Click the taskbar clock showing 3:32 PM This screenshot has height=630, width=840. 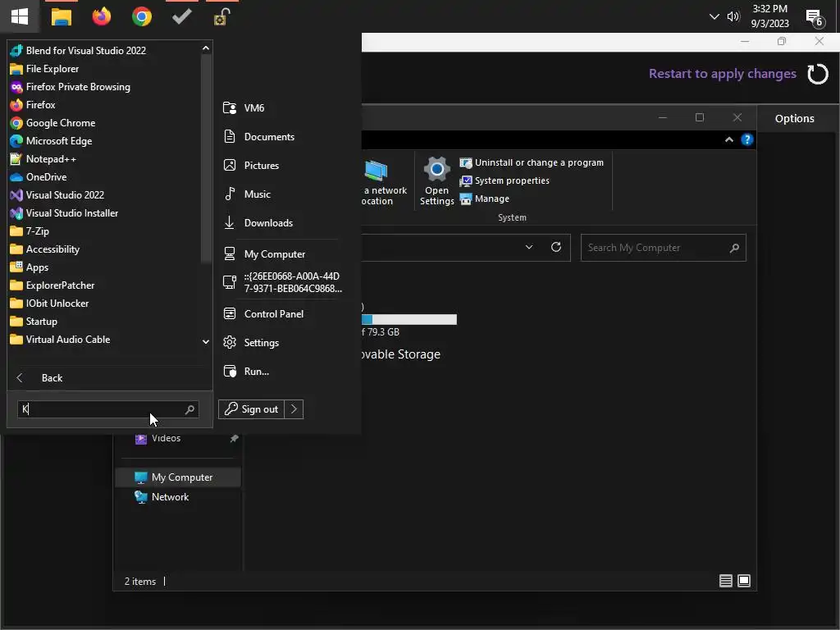[x=769, y=16]
